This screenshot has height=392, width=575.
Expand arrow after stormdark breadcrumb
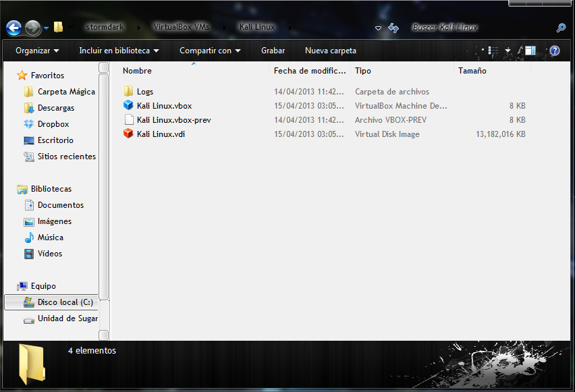138,28
